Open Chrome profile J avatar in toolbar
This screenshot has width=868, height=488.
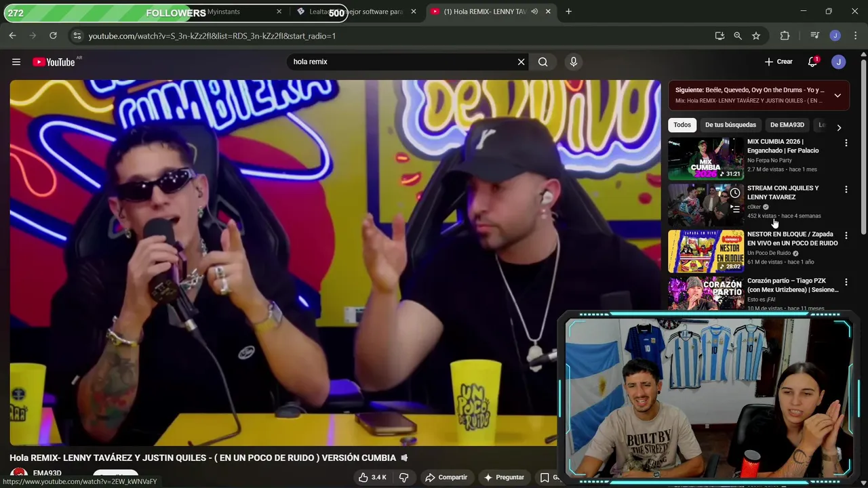[x=835, y=36]
